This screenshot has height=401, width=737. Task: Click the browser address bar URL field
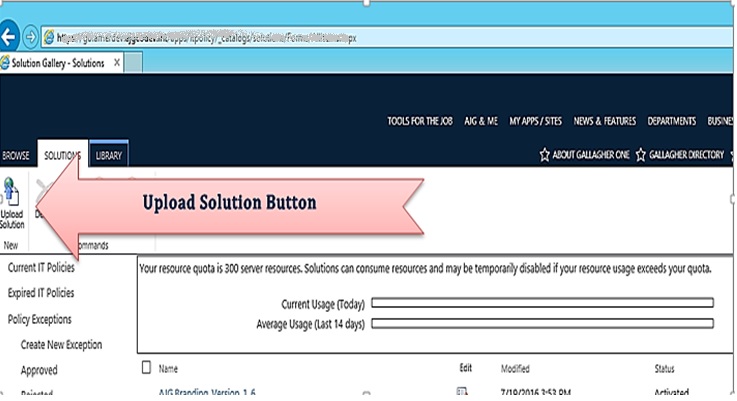click(x=385, y=38)
